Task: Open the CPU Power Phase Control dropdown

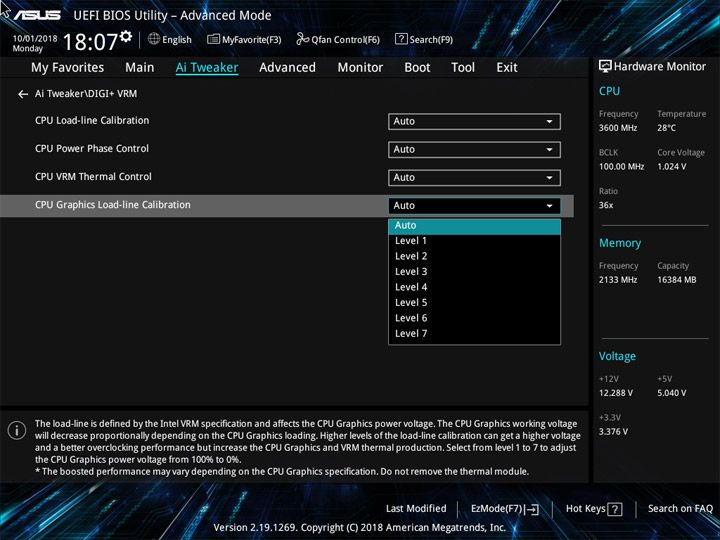Action: 474,150
